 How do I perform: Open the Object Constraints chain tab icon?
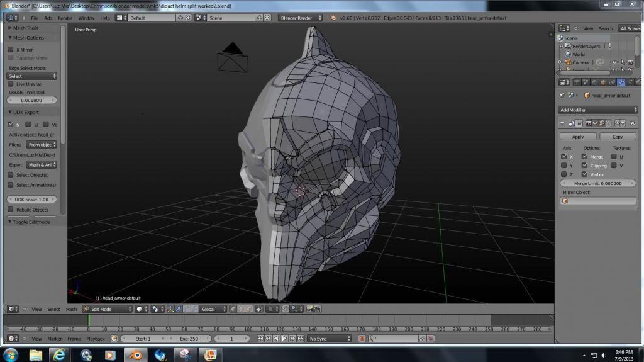(x=612, y=82)
